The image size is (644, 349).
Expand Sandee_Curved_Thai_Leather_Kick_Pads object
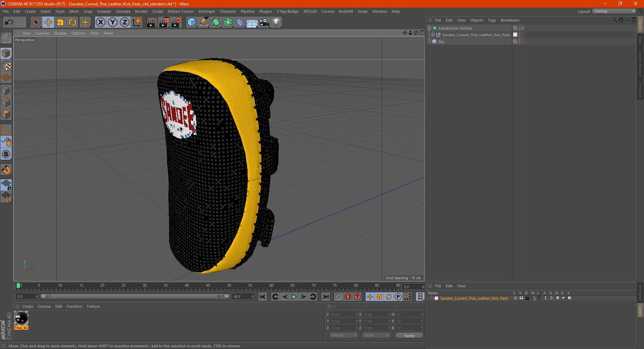[433, 35]
